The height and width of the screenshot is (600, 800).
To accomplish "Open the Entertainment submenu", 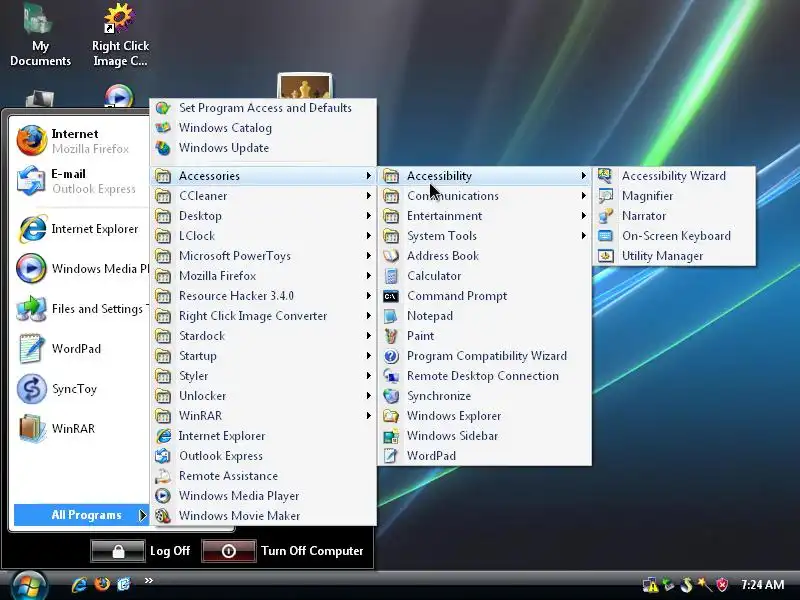I will [x=484, y=216].
